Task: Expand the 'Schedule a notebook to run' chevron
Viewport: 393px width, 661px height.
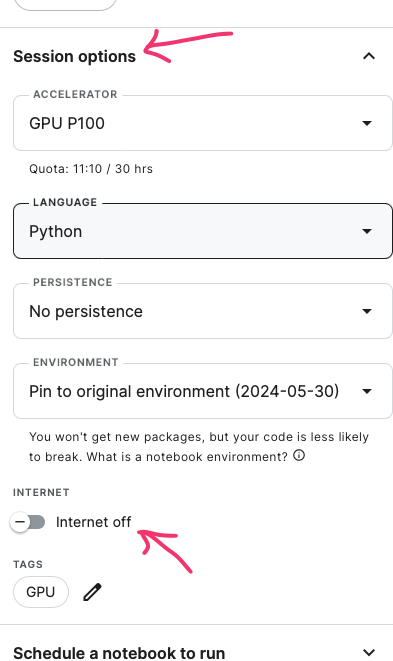Action: tap(369, 653)
